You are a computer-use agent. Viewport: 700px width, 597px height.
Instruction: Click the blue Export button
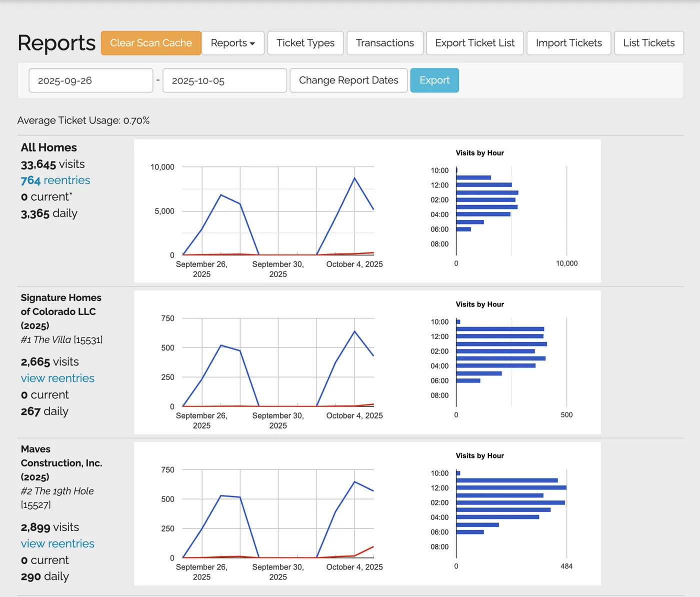coord(434,80)
